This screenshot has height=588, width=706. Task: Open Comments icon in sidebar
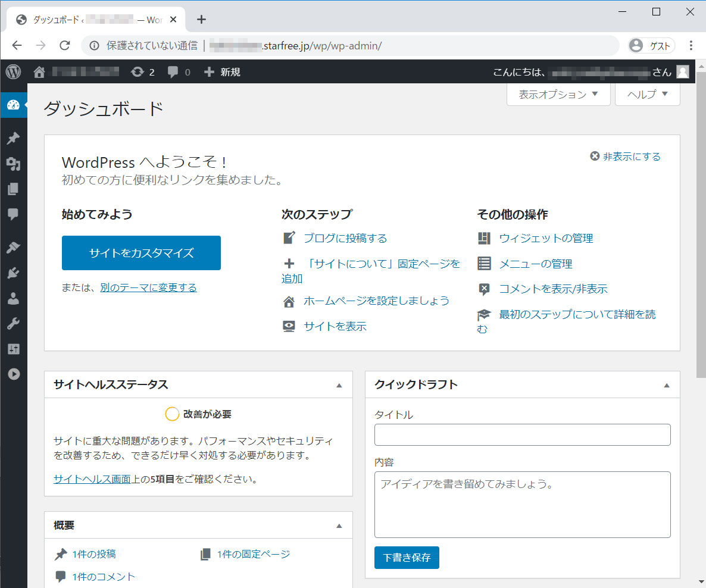click(14, 214)
